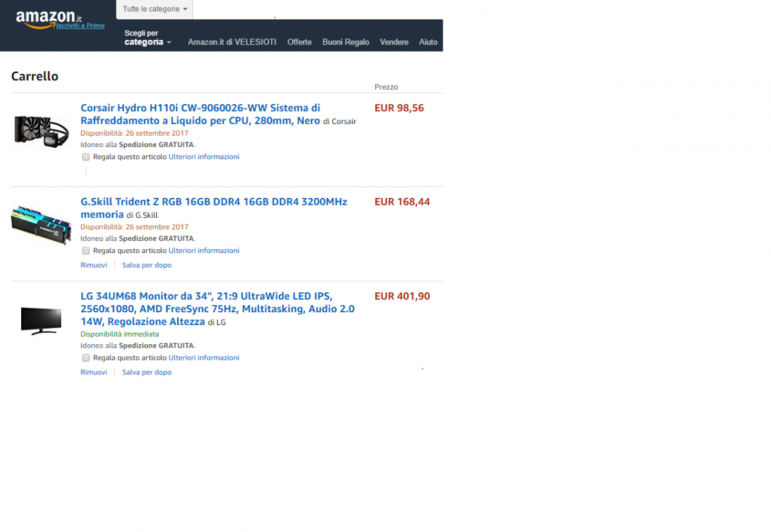Screen dimensions: 771x532
Task: Open the Corsair Hydro H110i cooler thumbnail
Action: (42, 130)
